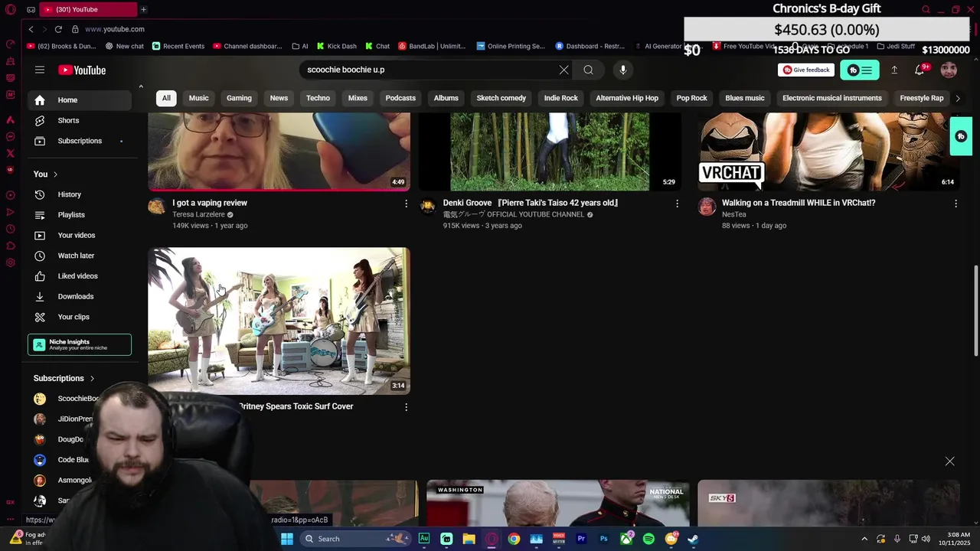
Task: Open the YouTube guide hamburger menu
Action: click(x=40, y=70)
